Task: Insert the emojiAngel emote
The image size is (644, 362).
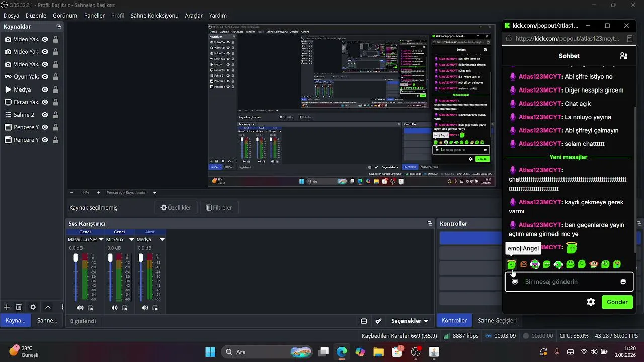Action: click(512, 264)
